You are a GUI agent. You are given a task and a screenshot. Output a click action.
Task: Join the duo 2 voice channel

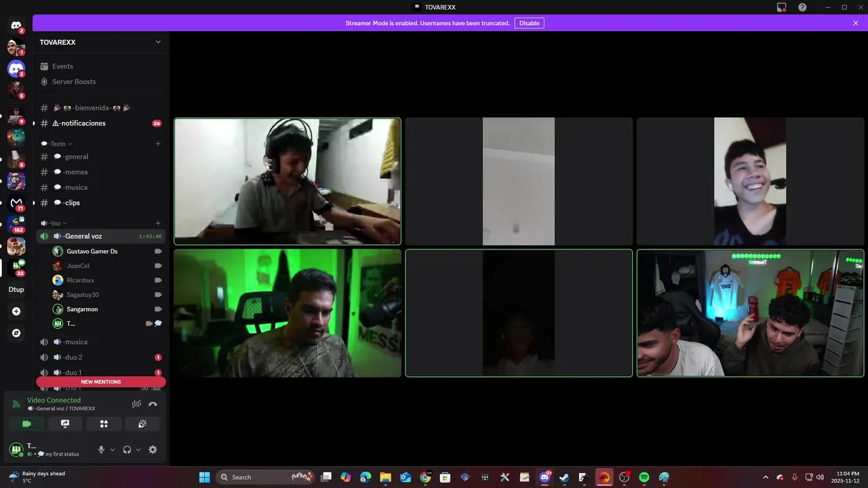point(100,357)
